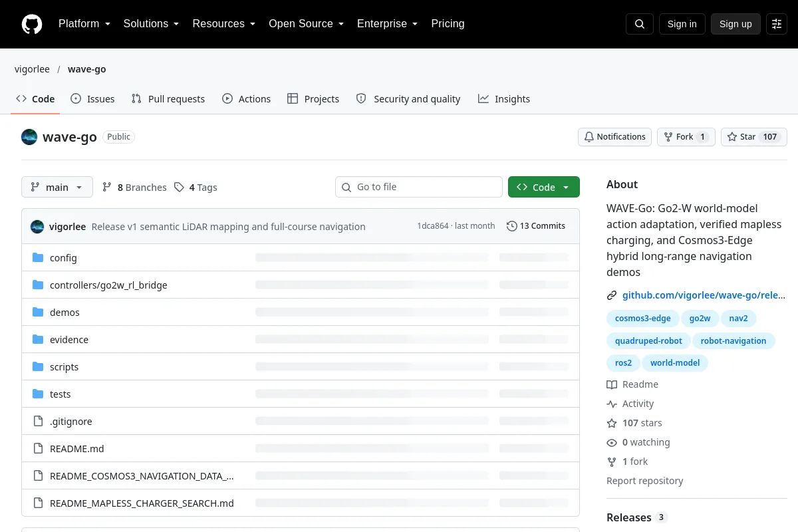Click the branches icon beside 8 Branches
The height and width of the screenshot is (532, 798).
[x=107, y=188]
